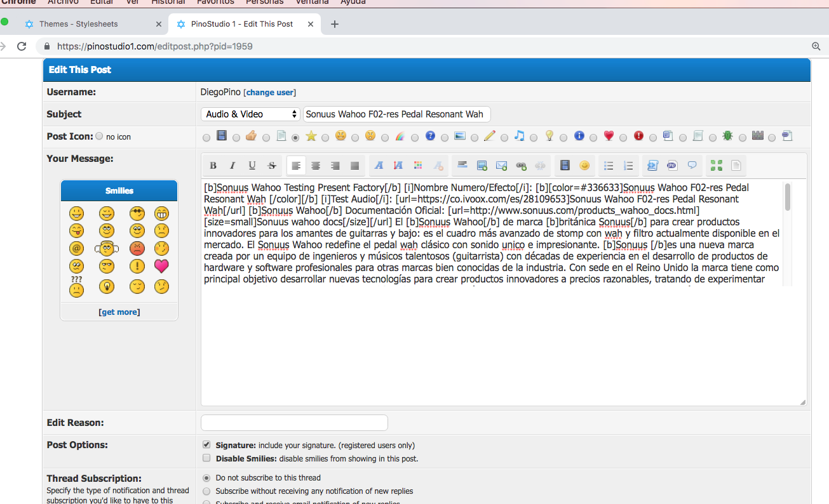Open the Audio & Video prefix dropdown
829x504 pixels.
[250, 114]
